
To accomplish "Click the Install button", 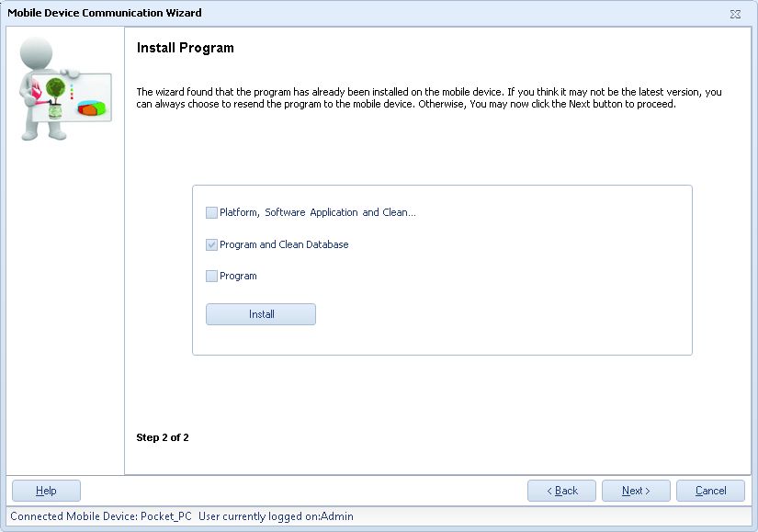I will pyautogui.click(x=260, y=313).
